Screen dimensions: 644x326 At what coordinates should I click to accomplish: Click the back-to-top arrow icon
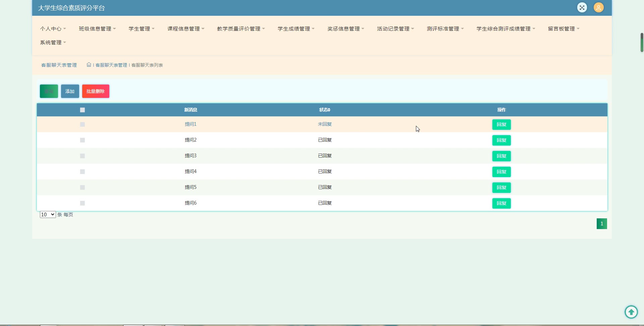coord(631,312)
